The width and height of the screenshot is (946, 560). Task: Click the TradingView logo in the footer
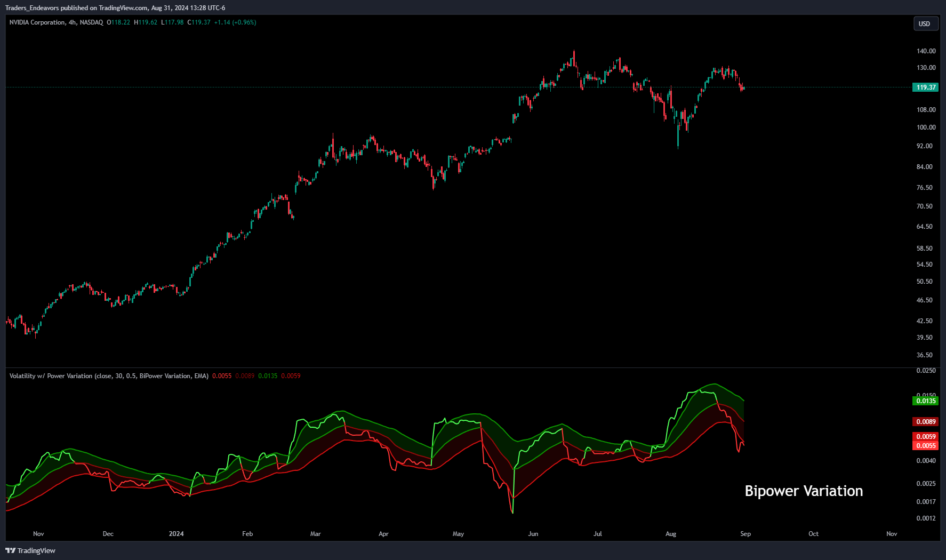coord(30,550)
